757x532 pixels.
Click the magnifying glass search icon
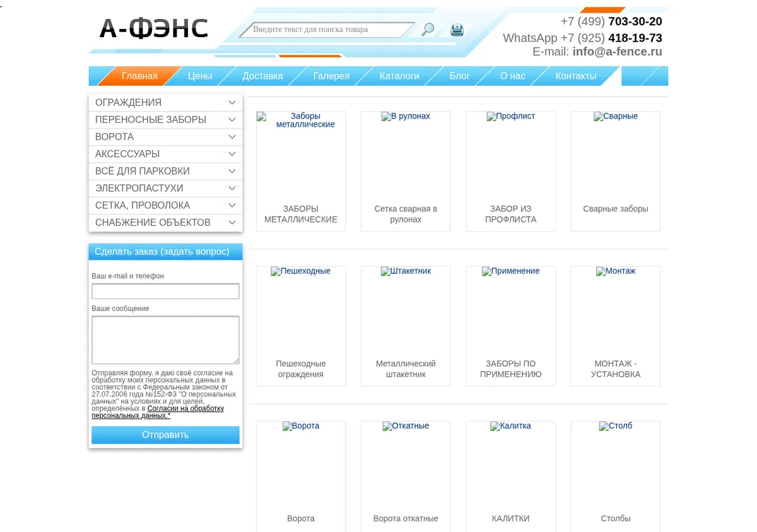pos(428,30)
